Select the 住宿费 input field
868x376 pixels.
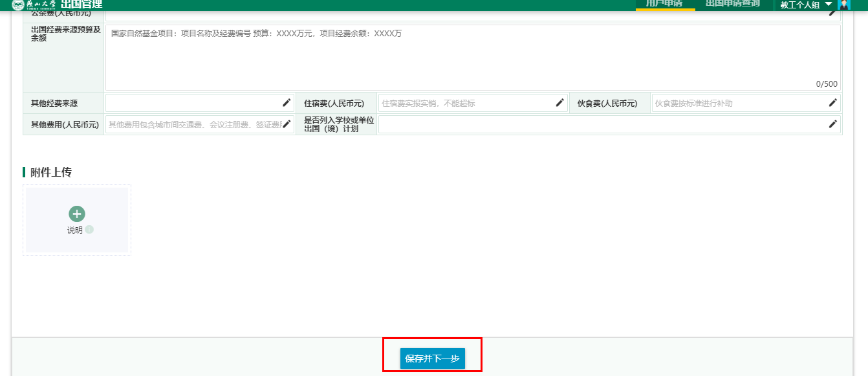(x=466, y=103)
